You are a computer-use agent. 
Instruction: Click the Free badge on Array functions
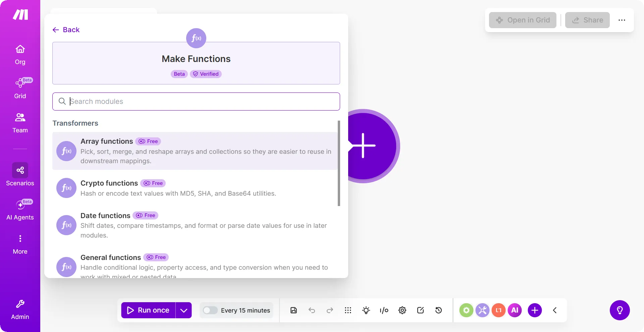point(148,141)
